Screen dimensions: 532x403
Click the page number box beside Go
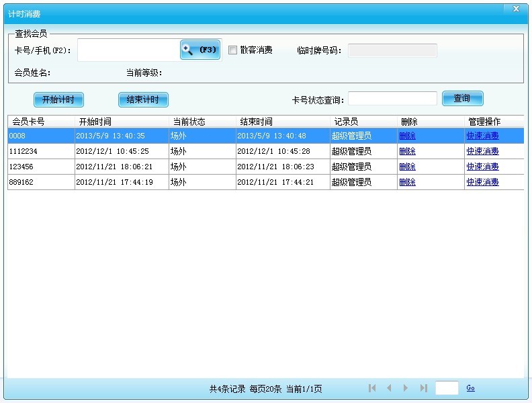(x=447, y=388)
